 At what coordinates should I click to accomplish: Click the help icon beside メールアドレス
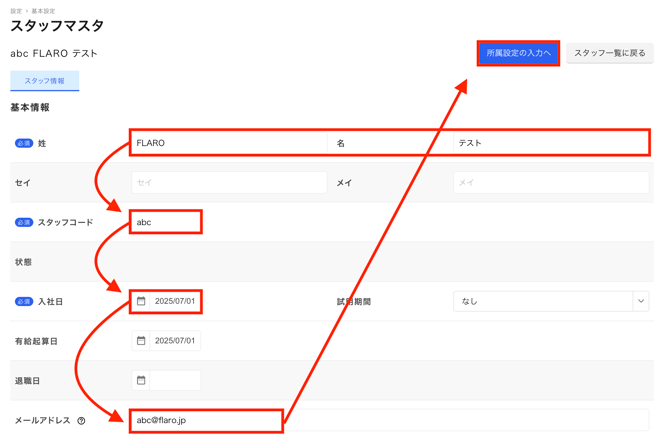click(81, 421)
